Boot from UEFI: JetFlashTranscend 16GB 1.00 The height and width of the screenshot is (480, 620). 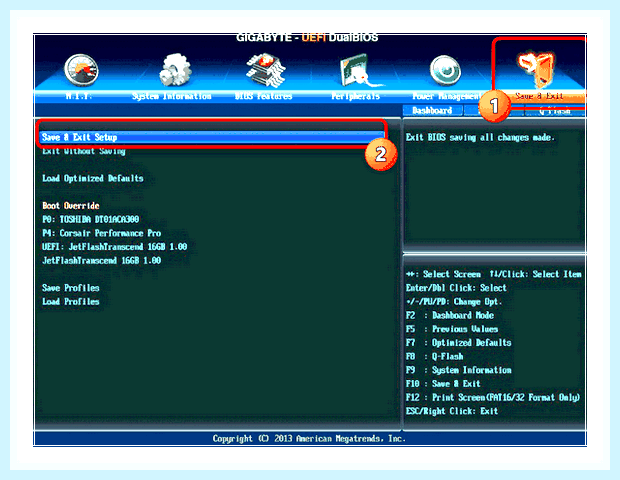tap(115, 247)
